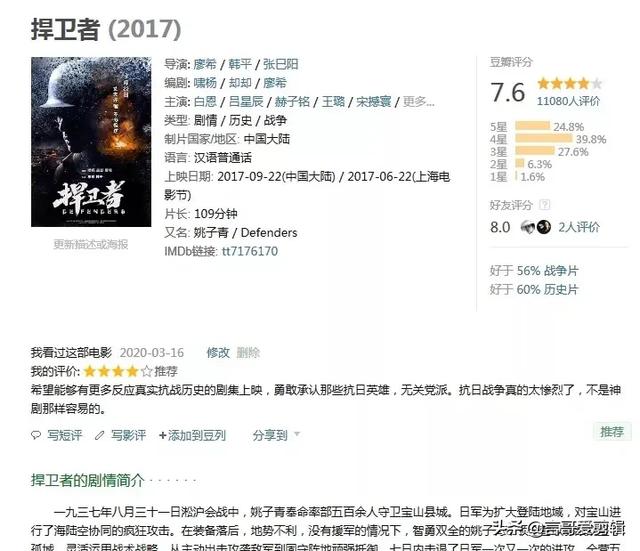Open the IMDb link tt7176170
Viewport: 640px width, 551px height.
[x=250, y=251]
